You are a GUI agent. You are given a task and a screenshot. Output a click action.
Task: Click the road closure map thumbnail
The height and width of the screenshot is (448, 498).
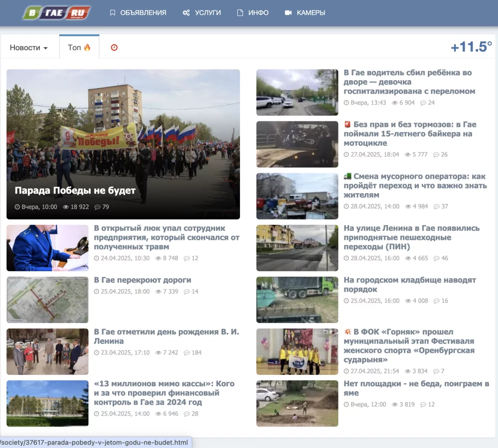[47, 300]
